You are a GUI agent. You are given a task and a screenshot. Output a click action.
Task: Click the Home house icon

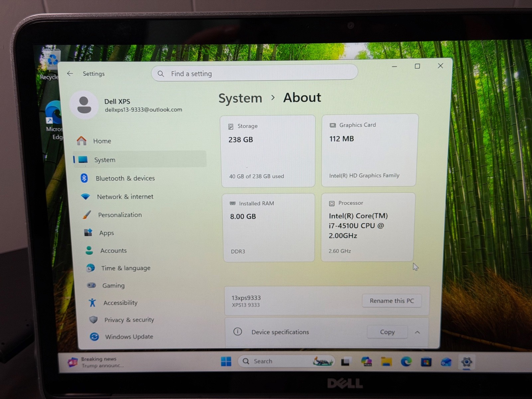[81, 141]
